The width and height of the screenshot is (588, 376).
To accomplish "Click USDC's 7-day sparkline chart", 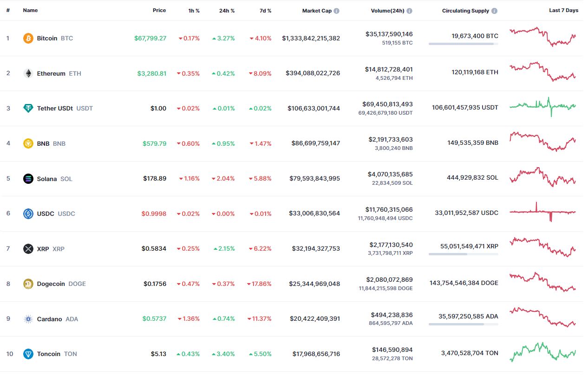I will (542, 212).
